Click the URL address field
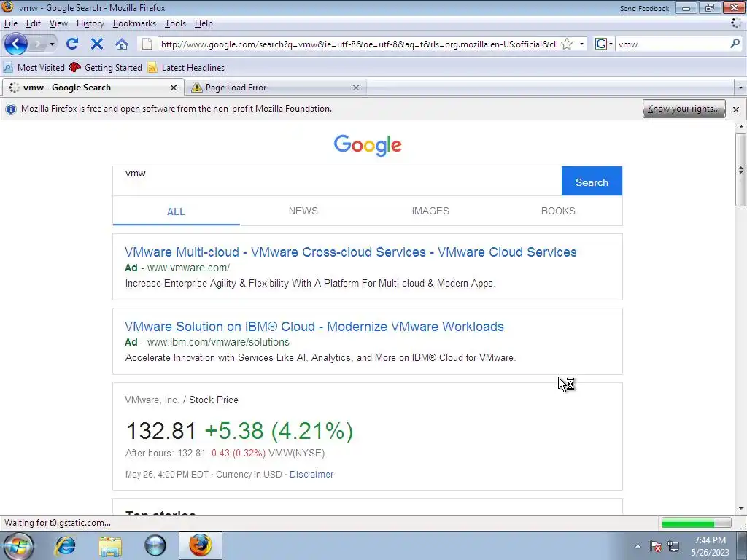Image resolution: width=747 pixels, height=560 pixels. (x=359, y=44)
